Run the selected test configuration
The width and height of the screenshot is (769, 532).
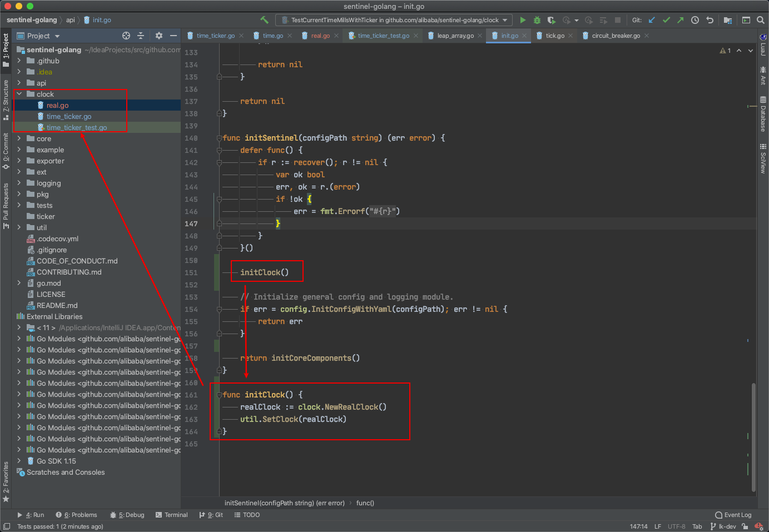click(x=523, y=20)
